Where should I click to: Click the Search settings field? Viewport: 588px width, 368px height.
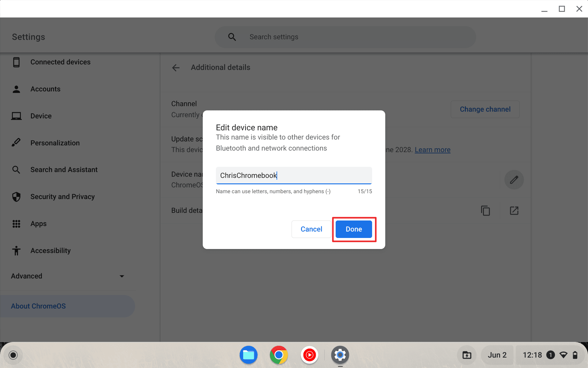345,37
